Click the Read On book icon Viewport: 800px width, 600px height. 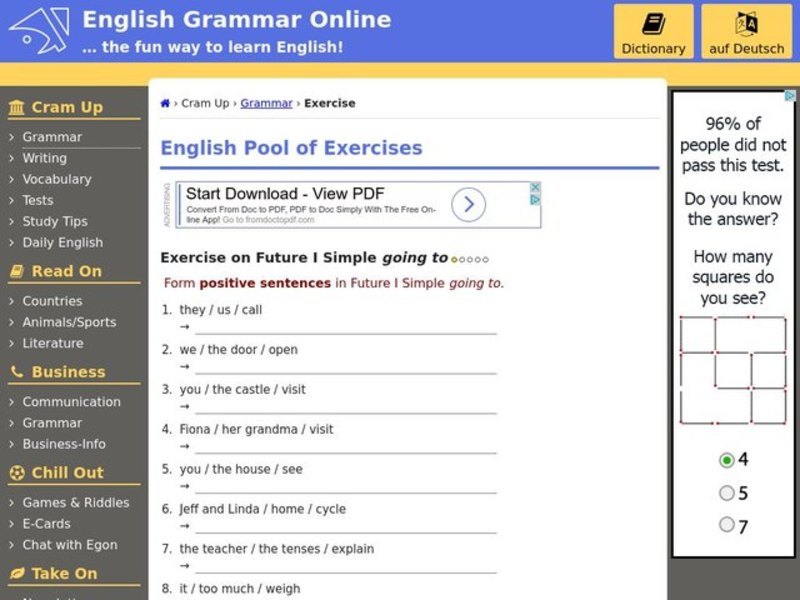tap(17, 271)
